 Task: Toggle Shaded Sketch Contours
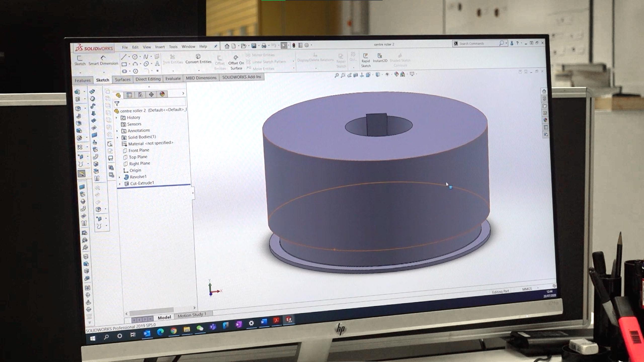400,60
